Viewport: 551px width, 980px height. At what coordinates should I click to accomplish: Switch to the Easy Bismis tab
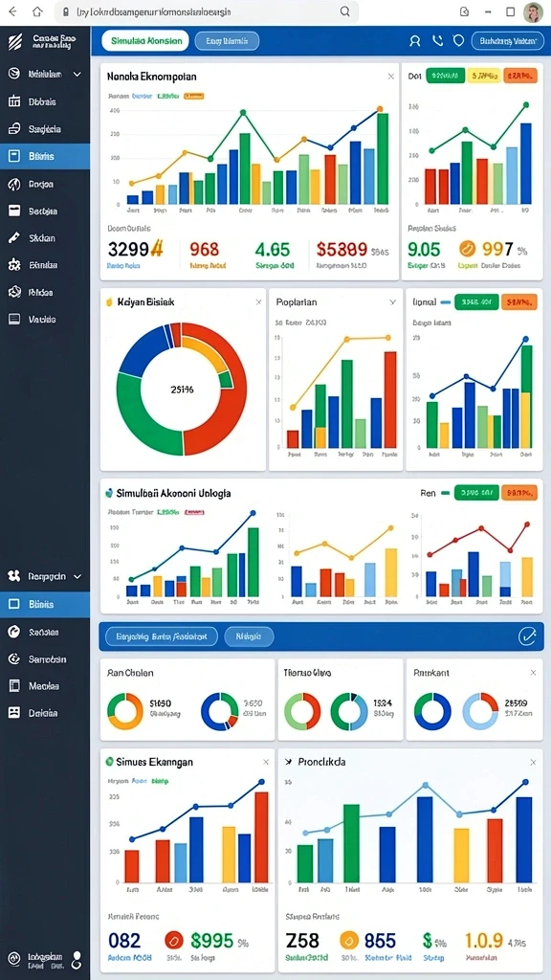228,41
